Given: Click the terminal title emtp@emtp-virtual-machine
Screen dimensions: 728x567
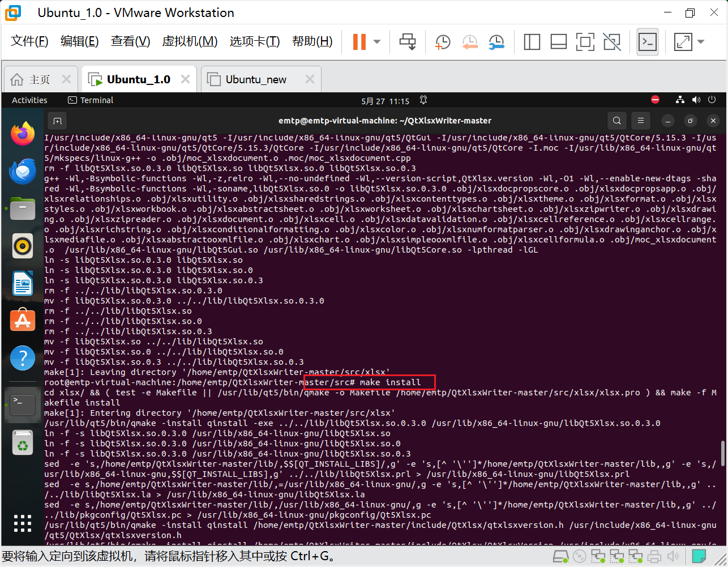Looking at the screenshot, I should tap(384, 121).
